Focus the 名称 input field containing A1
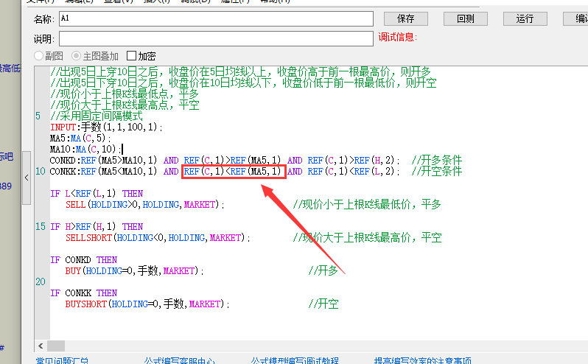Image resolution: width=588 pixels, height=364 pixels. tap(216, 18)
